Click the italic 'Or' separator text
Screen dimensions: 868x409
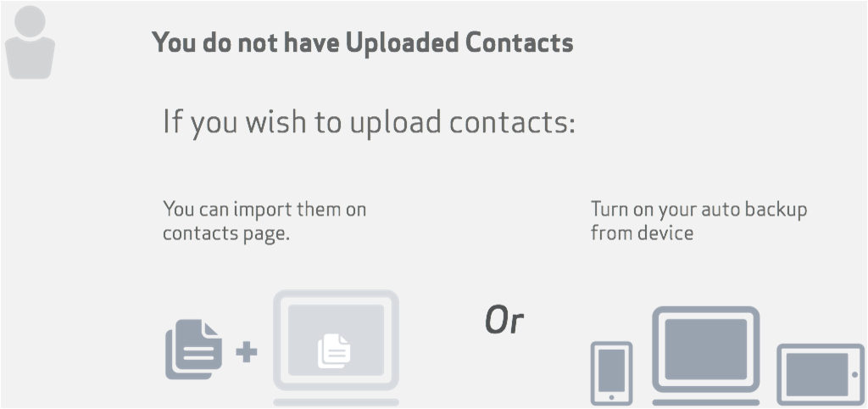(x=504, y=321)
